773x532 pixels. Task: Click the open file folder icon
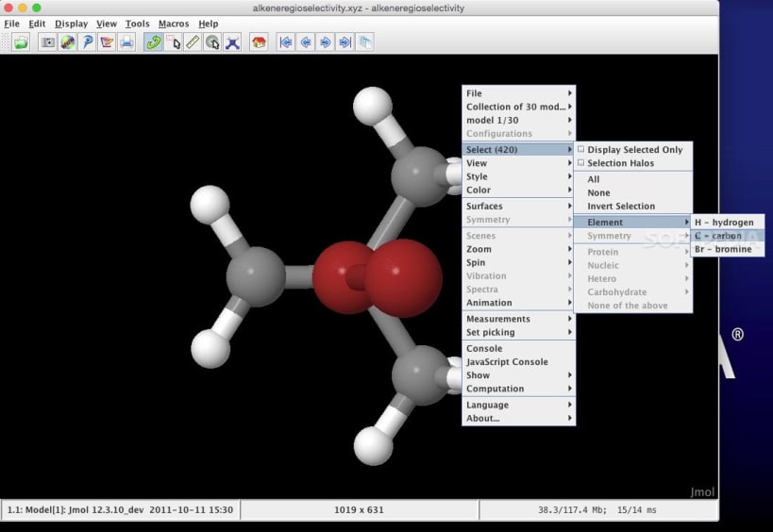[21, 42]
